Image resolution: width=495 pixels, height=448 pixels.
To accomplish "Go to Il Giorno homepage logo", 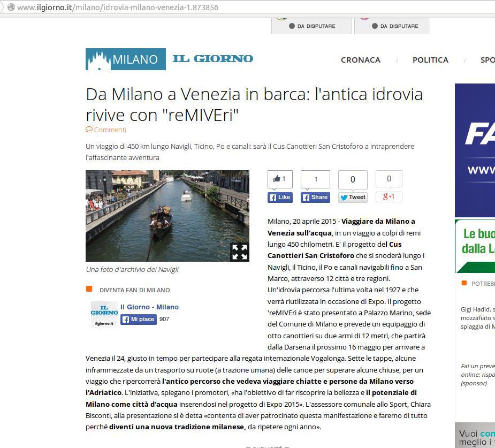I will coord(213,59).
